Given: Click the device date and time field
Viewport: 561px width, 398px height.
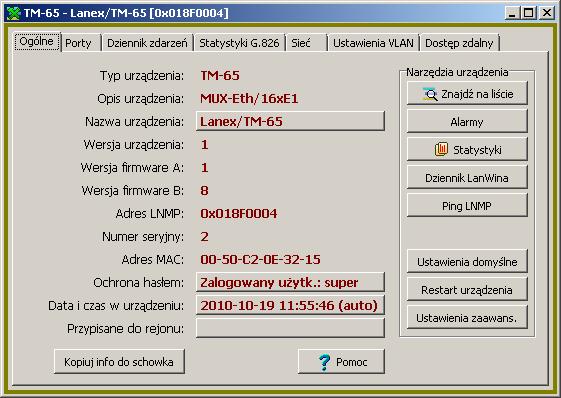Looking at the screenshot, I should click(290, 305).
